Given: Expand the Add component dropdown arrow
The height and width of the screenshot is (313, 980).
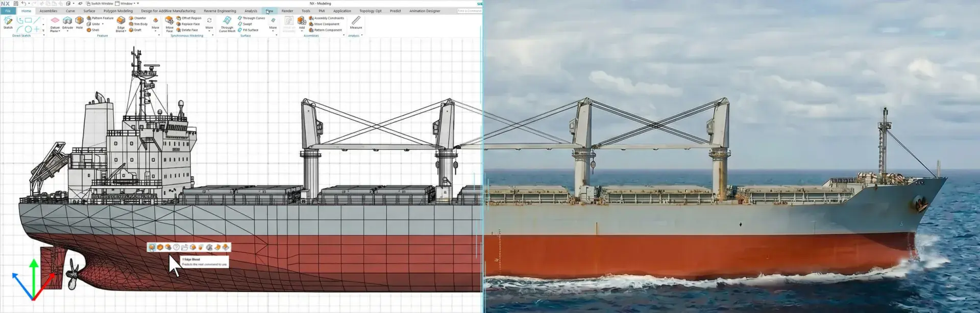Looking at the screenshot, I should 302,31.
